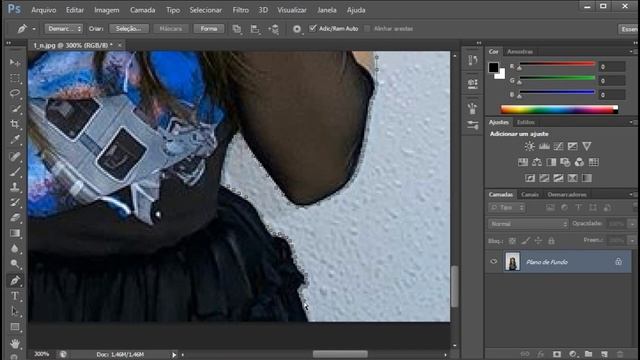Screen dimensions: 640x360
Task: Add a Brightness/Contrast adjustment
Action: pyautogui.click(x=529, y=146)
